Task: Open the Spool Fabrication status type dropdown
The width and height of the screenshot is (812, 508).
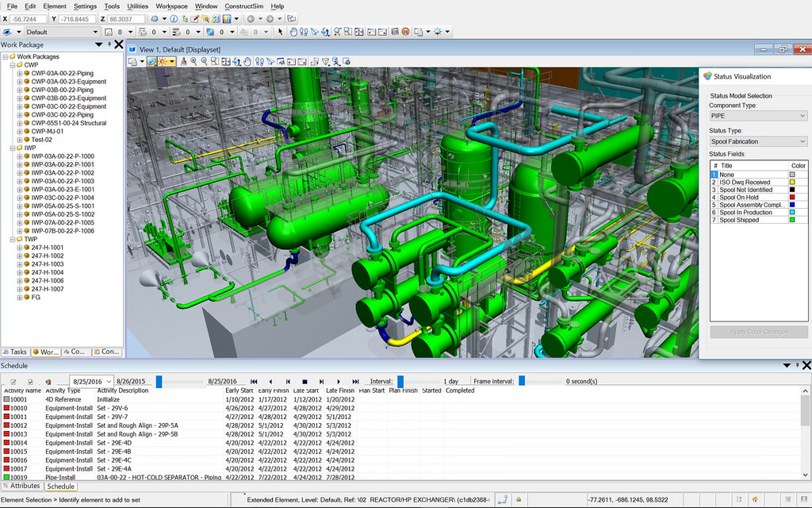Action: [757, 141]
